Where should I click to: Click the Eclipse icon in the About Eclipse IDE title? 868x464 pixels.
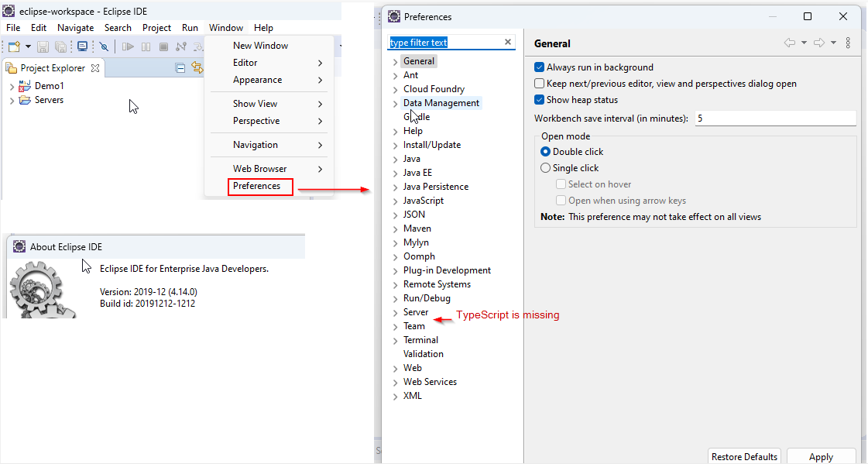pyautogui.click(x=19, y=246)
